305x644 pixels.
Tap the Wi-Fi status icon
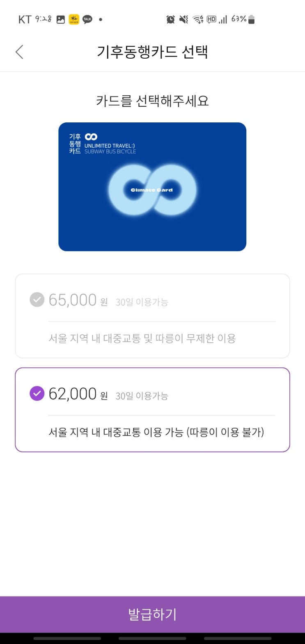[198, 19]
